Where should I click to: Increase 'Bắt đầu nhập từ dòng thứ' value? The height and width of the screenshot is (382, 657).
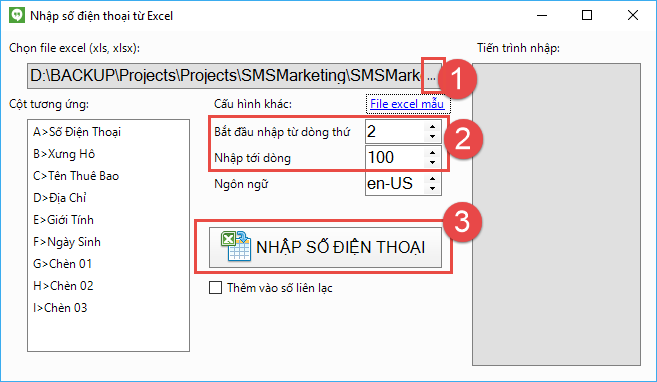[432, 126]
